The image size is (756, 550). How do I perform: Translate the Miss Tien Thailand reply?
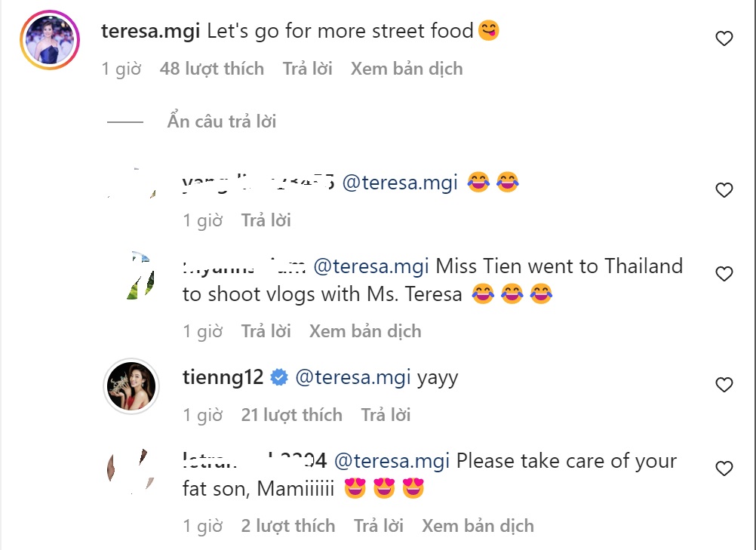click(x=365, y=330)
